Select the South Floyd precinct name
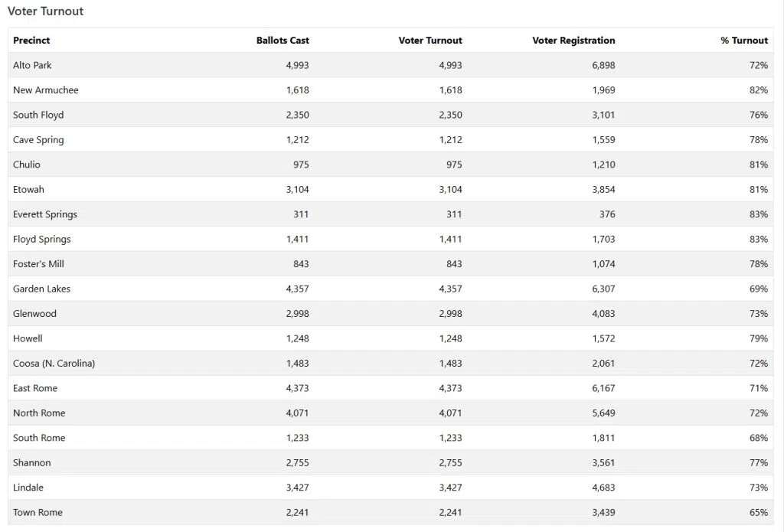The height and width of the screenshot is (532, 784). click(x=38, y=115)
